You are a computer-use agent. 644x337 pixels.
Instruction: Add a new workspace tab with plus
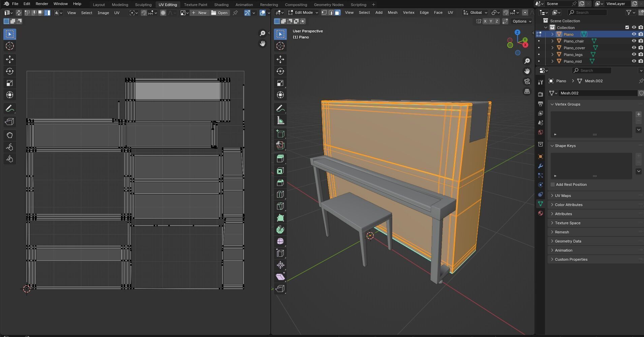tap(373, 4)
